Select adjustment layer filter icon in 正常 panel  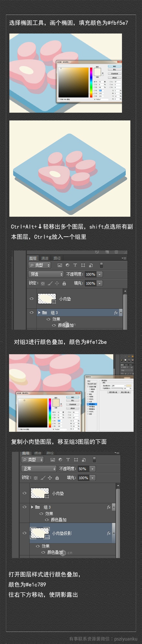click(x=60, y=460)
